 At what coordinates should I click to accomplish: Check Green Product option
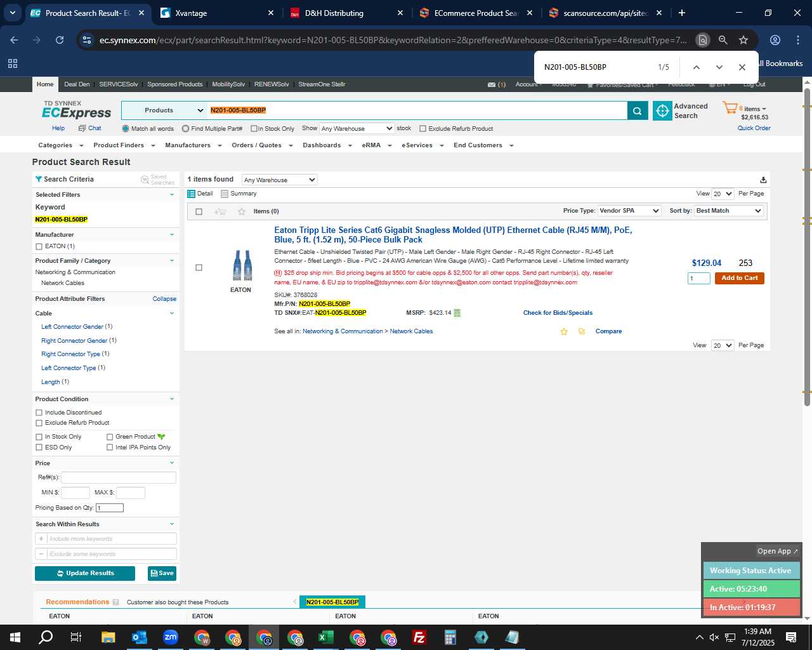(110, 437)
